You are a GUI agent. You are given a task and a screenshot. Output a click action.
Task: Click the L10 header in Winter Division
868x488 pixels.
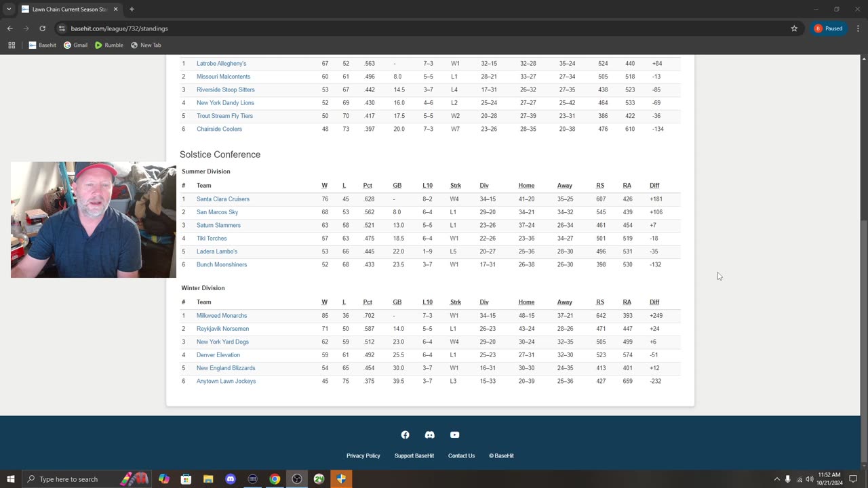click(x=427, y=302)
